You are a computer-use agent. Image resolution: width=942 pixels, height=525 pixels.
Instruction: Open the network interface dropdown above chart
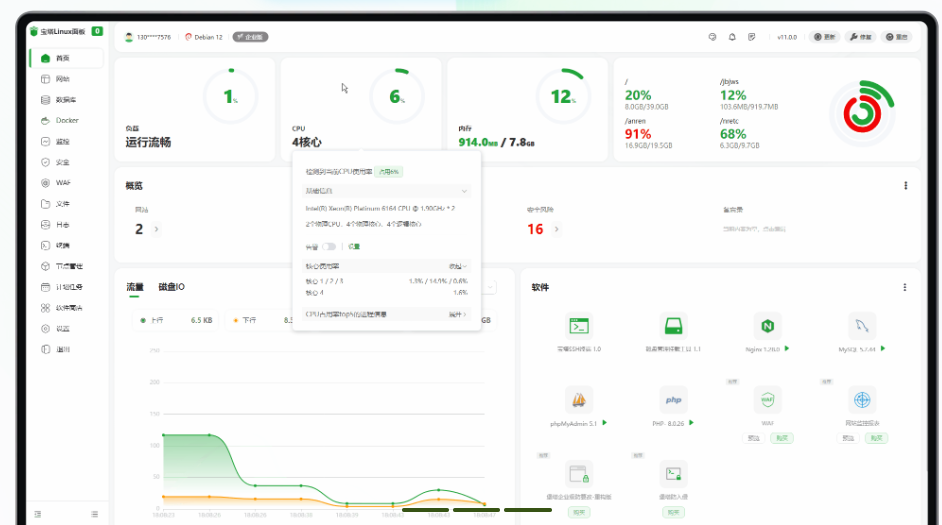click(488, 287)
